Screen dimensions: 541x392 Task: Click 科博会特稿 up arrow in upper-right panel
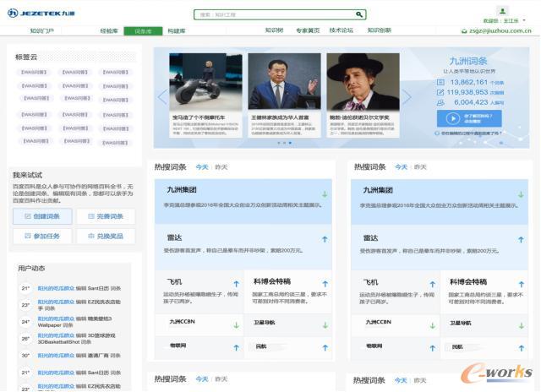tap(522, 284)
